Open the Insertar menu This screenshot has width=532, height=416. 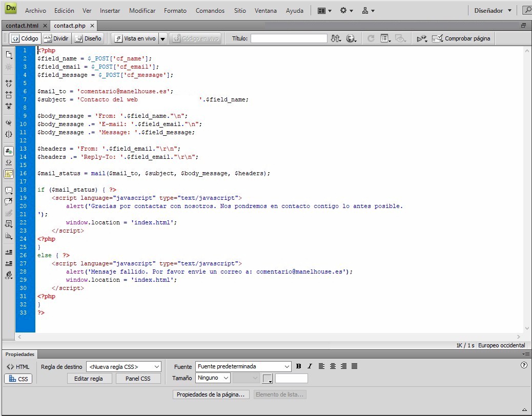point(110,11)
